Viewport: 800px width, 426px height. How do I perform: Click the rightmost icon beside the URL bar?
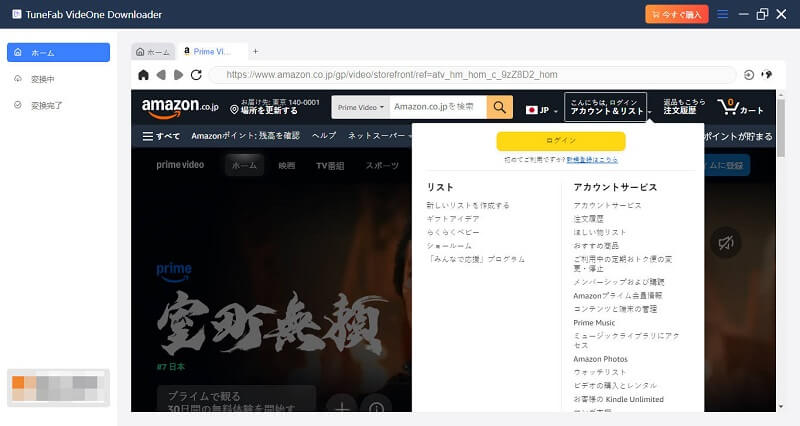[x=766, y=75]
